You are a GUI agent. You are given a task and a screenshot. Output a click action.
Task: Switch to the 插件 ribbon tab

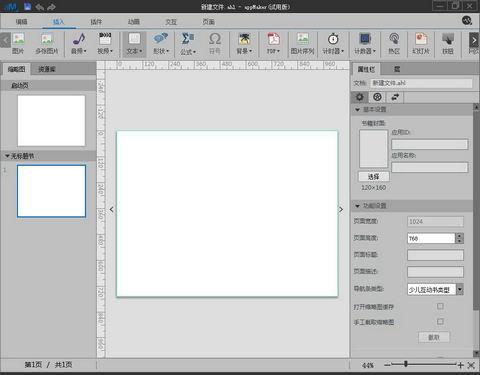coord(96,22)
